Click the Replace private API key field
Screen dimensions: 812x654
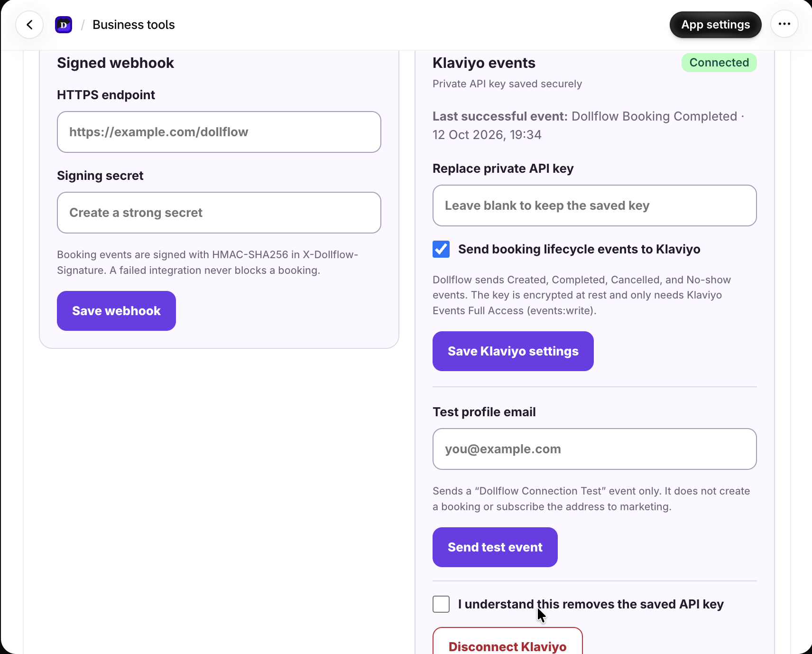coord(594,206)
